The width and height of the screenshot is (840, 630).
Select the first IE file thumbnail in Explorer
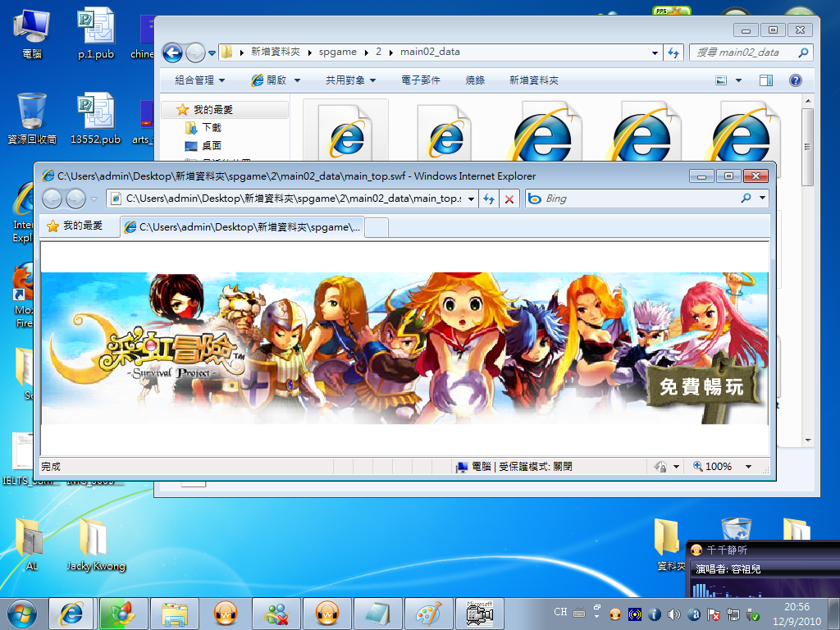coord(345,132)
